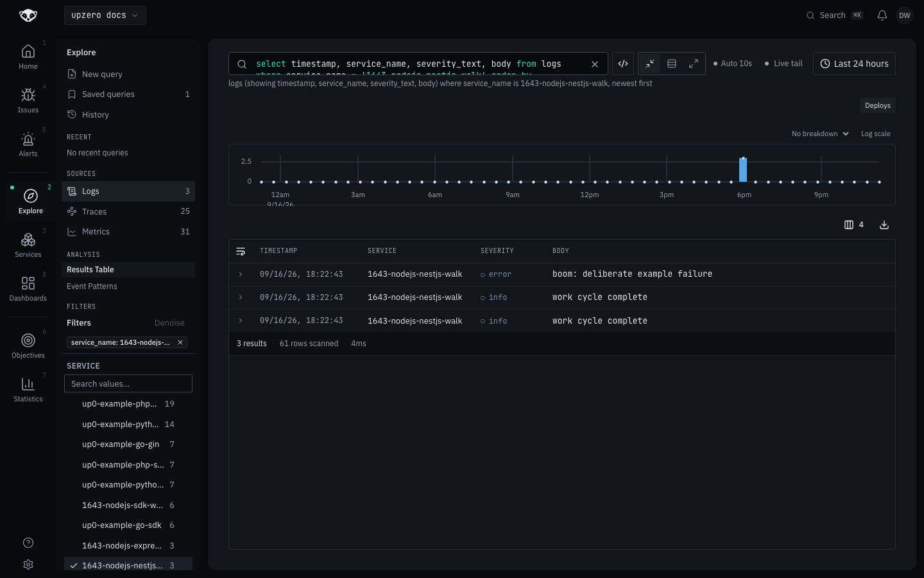Screen dimensions: 924x578
Task: Select the list rows view icon
Action: pos(672,64)
